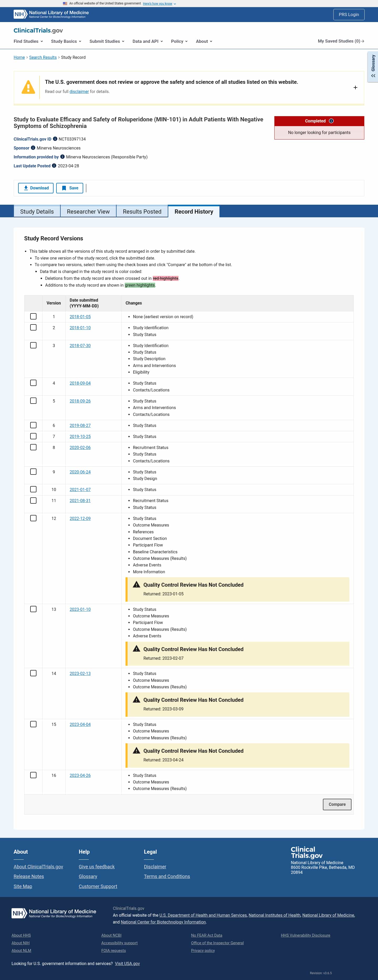Expand the disclaimer banner with plus icon

tap(355, 87)
